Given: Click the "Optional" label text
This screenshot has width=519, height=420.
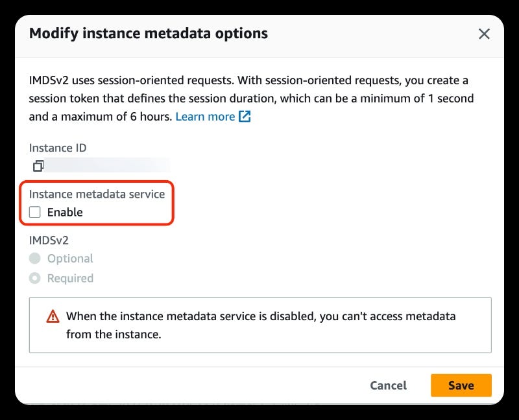Looking at the screenshot, I should coord(70,259).
